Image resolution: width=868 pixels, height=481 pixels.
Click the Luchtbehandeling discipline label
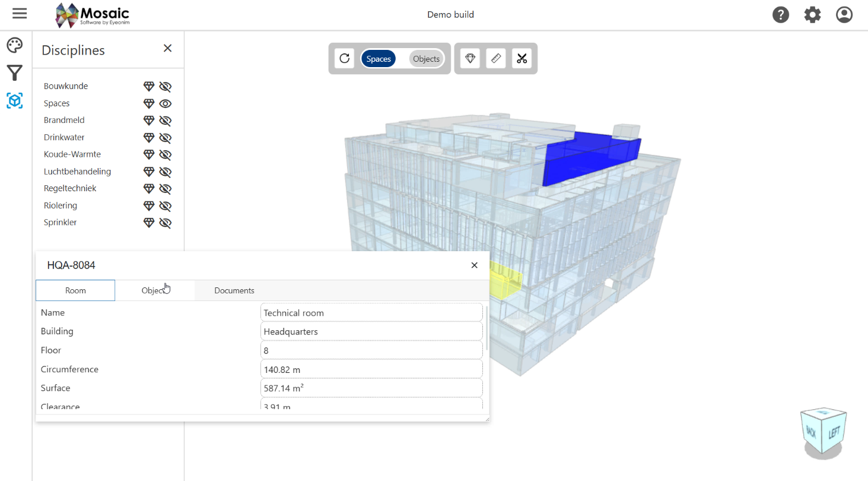coord(78,172)
